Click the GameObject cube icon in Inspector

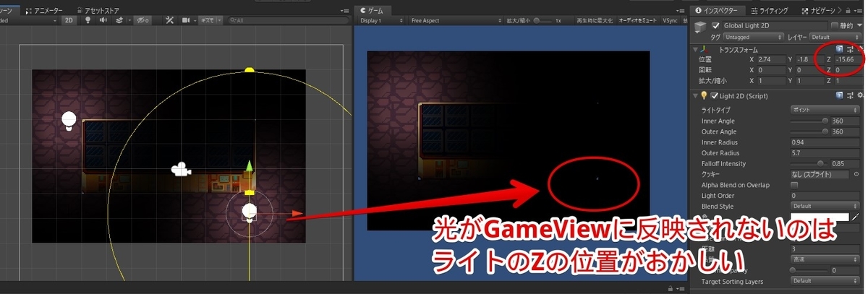tap(699, 27)
